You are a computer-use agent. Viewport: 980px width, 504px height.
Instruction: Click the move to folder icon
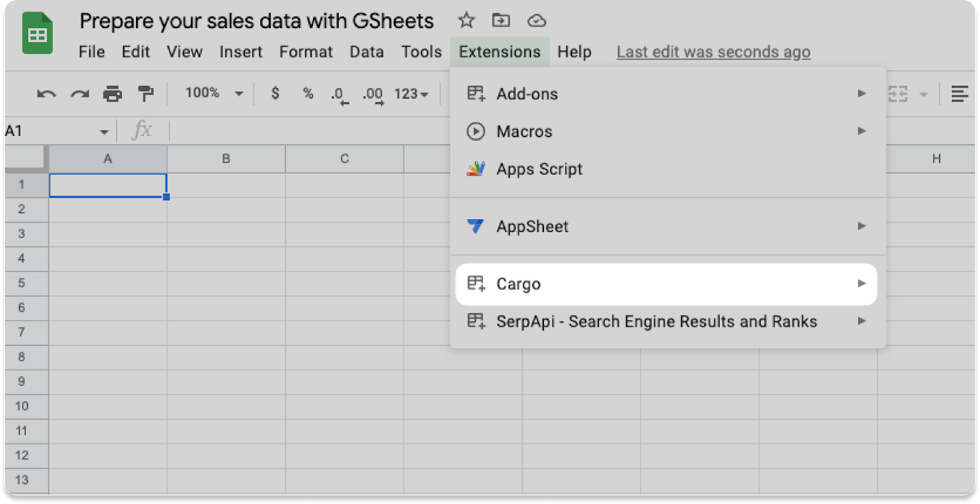pyautogui.click(x=501, y=20)
